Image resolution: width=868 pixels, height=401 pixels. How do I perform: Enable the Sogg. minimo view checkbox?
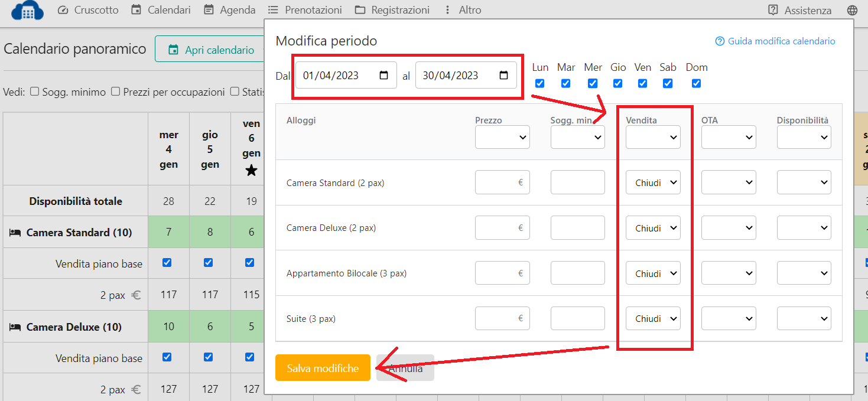click(x=35, y=92)
